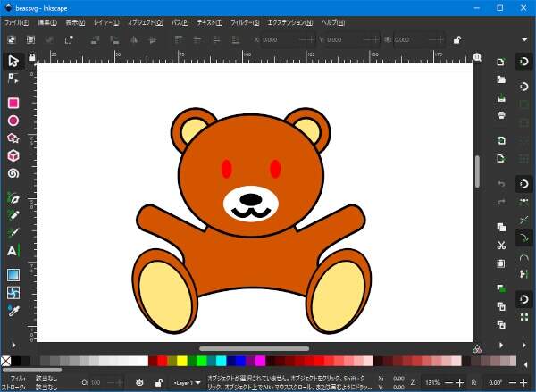Expand the commands bar overflow arrow
The image size is (536, 392).
point(501,345)
